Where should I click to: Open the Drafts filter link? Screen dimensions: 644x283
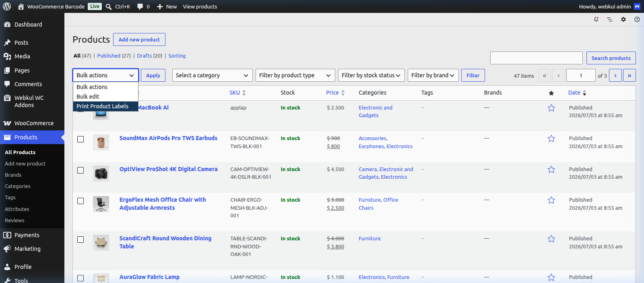coord(144,56)
